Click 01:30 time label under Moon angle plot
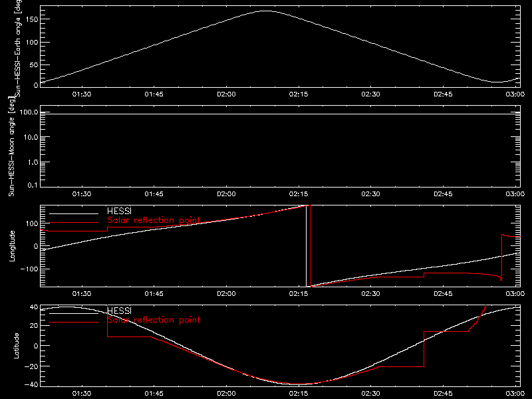Screen dimensions: 532x399 click(x=82, y=194)
